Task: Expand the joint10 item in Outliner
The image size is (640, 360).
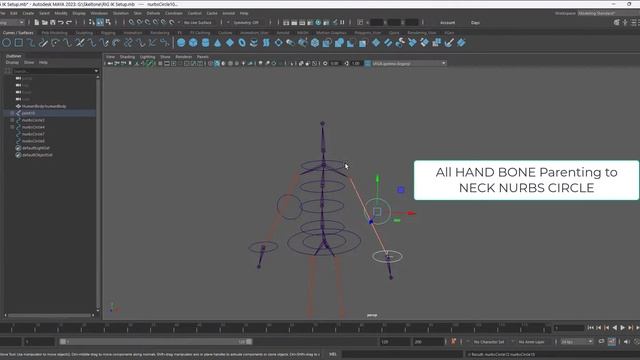Action: [12, 113]
